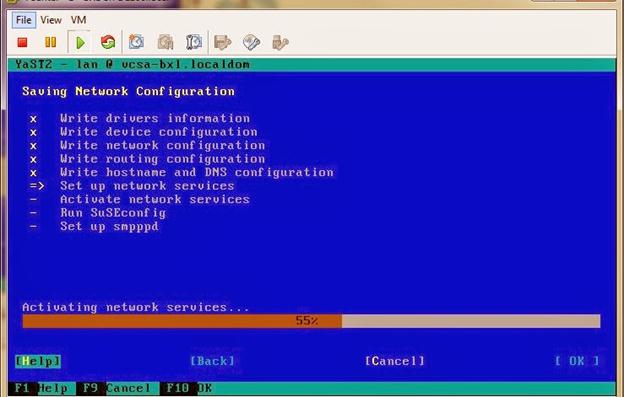Click the F10 OK shortcut label
Screen dimensions: 624x397
189,388
